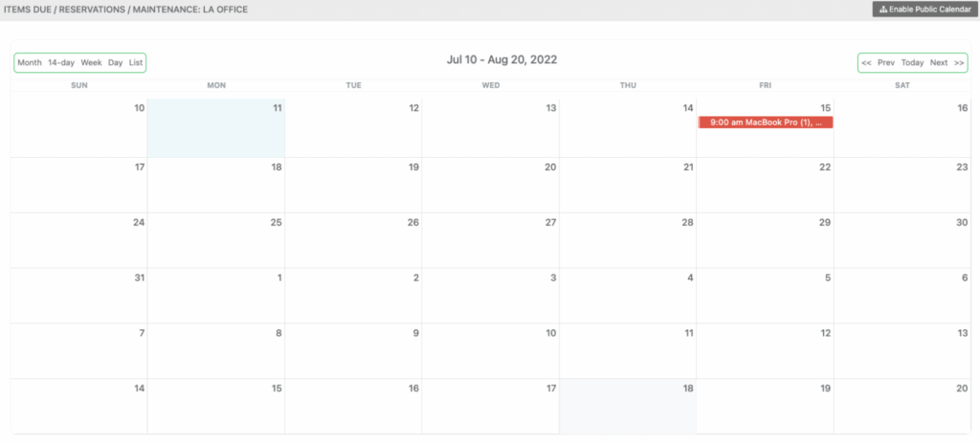
Task: Go to the previous period with Prev
Action: 885,62
